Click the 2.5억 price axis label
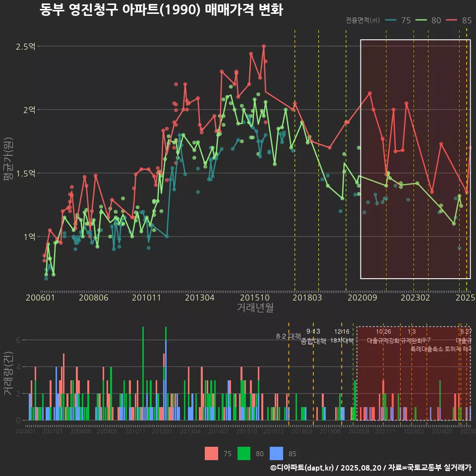This screenshot has width=476, height=476. click(26, 47)
